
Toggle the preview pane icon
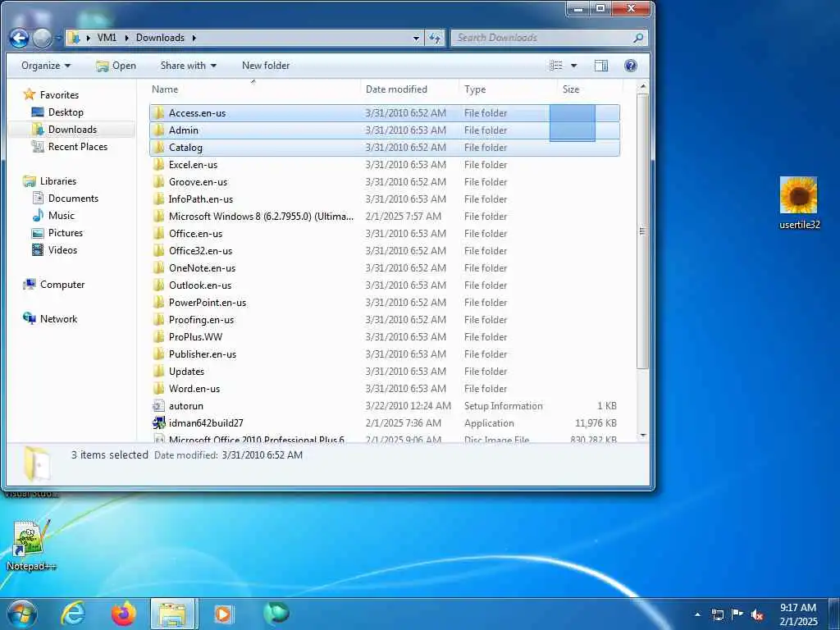(601, 66)
